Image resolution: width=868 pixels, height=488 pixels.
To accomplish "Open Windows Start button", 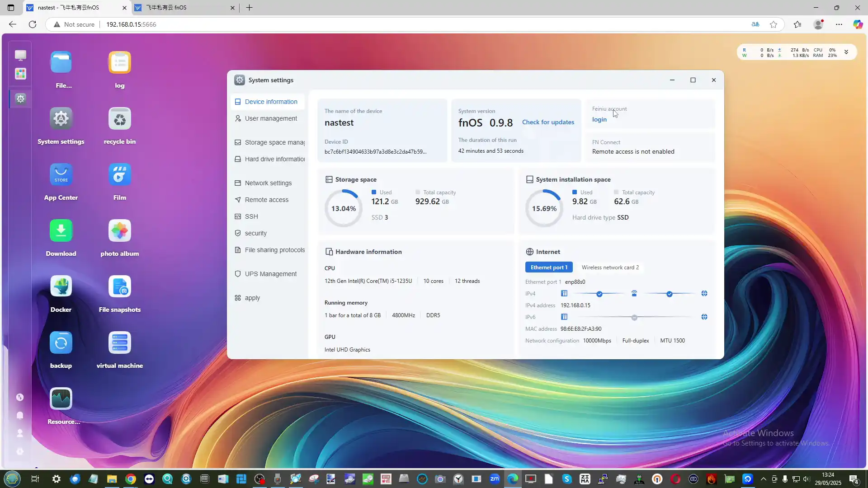I will coord(12,479).
